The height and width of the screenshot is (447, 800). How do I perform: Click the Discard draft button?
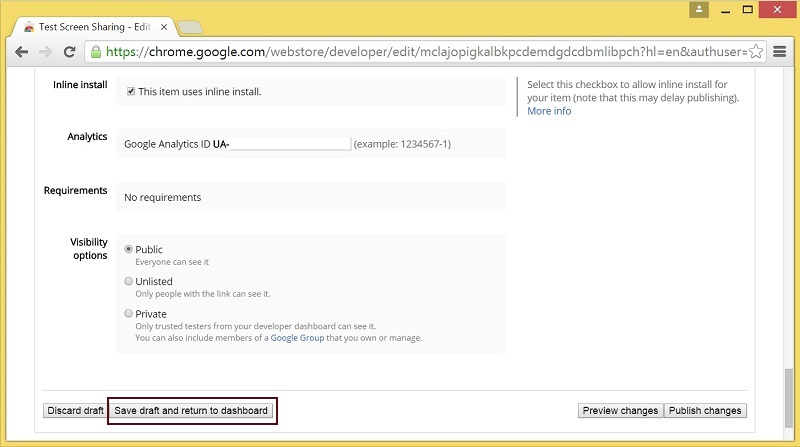75,411
